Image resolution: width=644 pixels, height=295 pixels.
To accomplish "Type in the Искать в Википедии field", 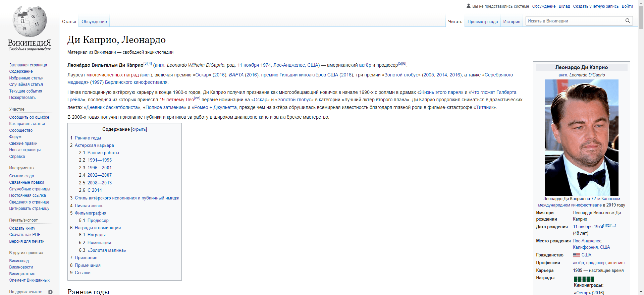I will click(574, 21).
